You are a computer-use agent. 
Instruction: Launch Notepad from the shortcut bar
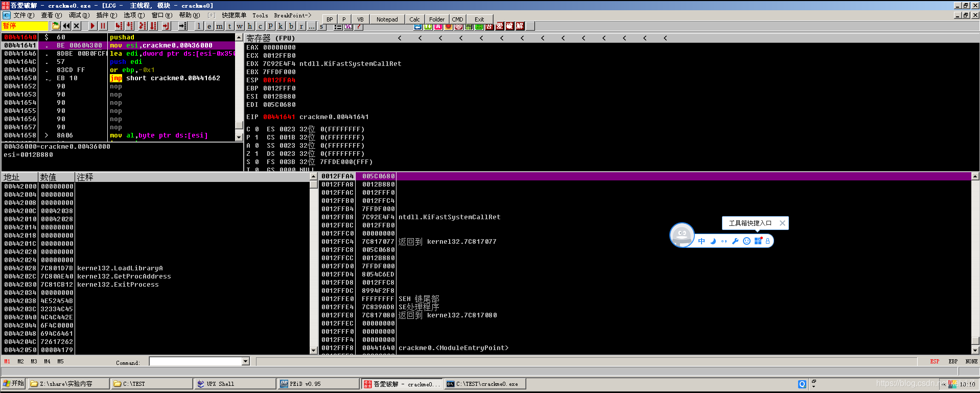(x=387, y=19)
